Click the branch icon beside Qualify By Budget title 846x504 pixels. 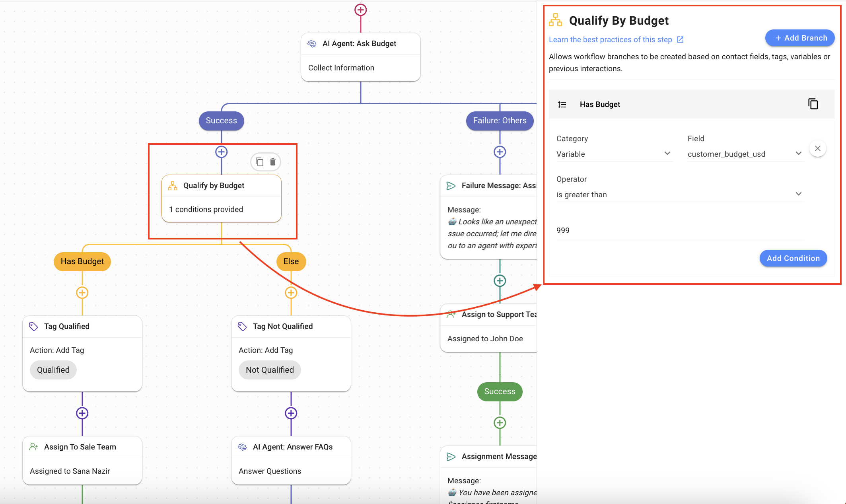click(555, 19)
